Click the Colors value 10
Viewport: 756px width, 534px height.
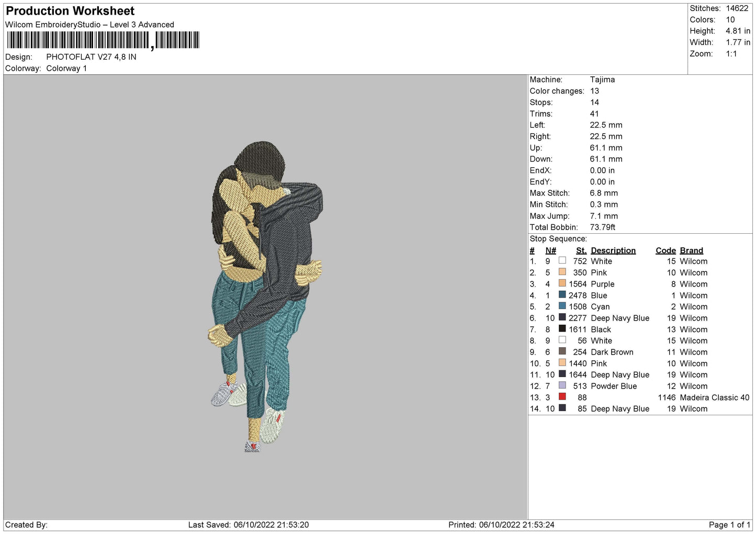[730, 20]
